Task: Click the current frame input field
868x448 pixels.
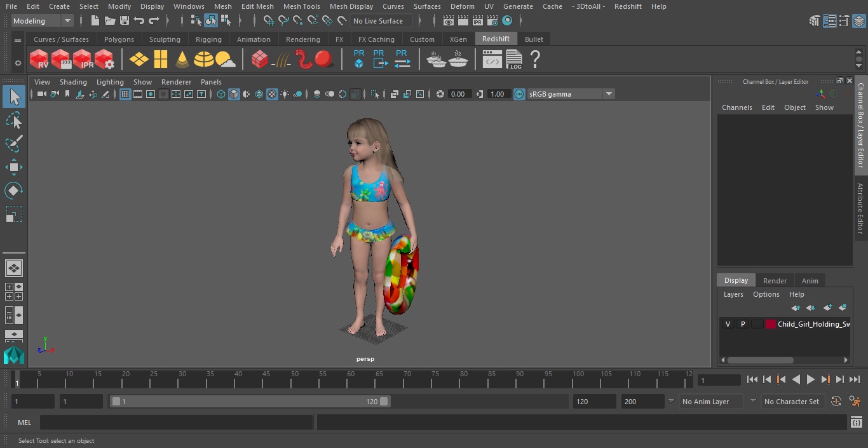Action: 719,380
